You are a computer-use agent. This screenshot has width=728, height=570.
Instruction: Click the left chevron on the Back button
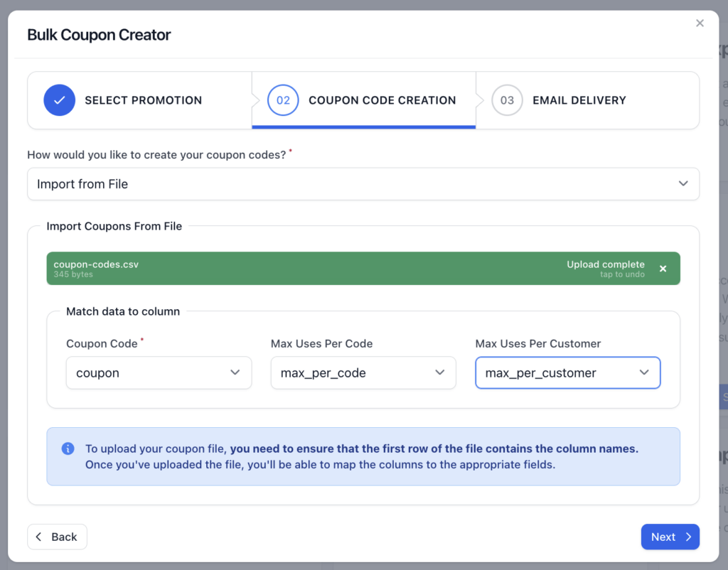[38, 537]
